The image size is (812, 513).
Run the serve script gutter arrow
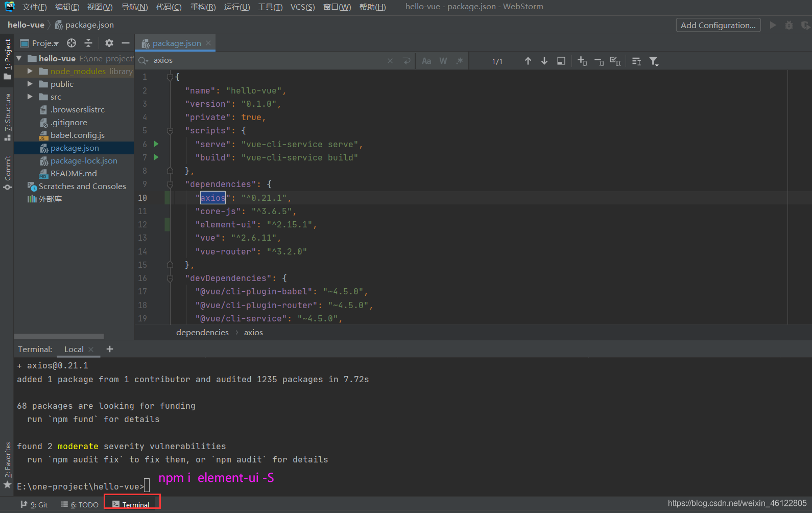156,144
